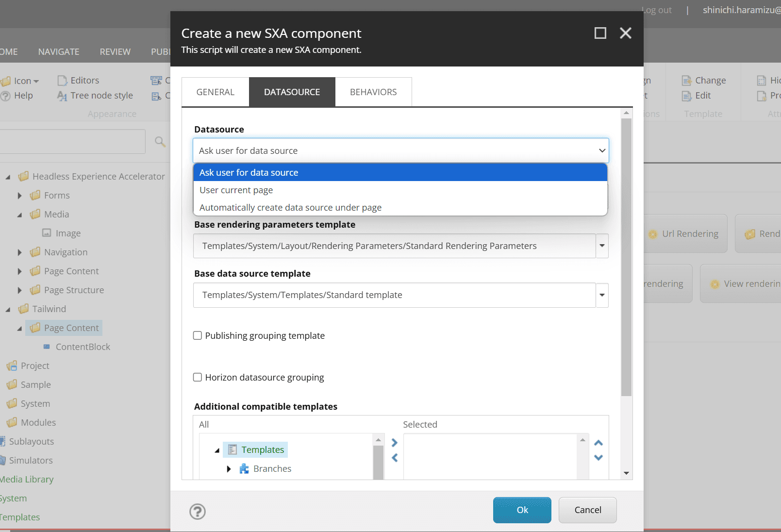Toggle Horizon datasource grouping checkbox
Viewport: 781px width, 532px height.
[198, 378]
